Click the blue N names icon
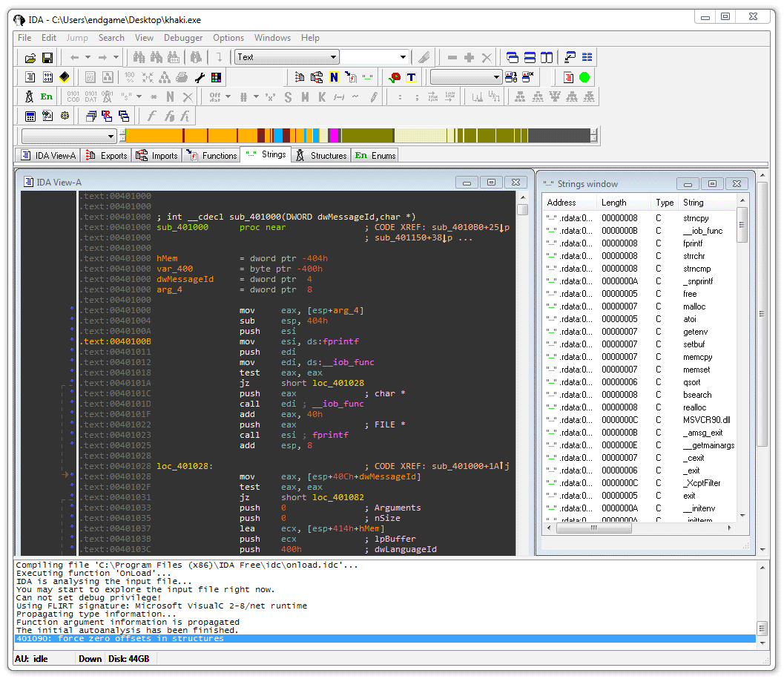Image resolution: width=784 pixels, height=679 pixels. coord(334,77)
